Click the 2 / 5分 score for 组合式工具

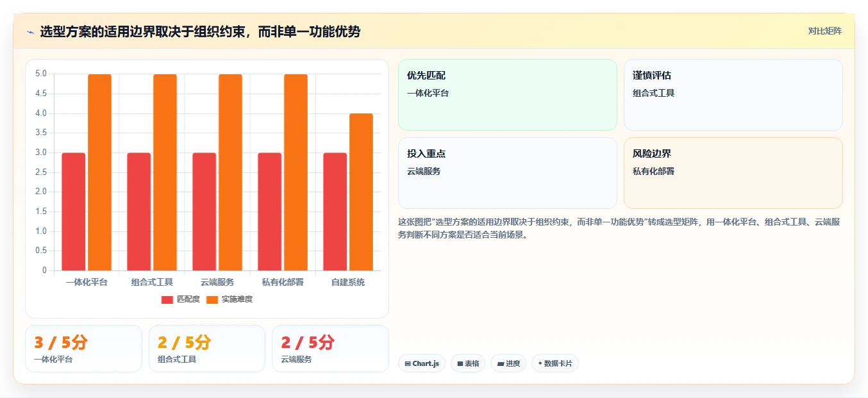coord(184,343)
